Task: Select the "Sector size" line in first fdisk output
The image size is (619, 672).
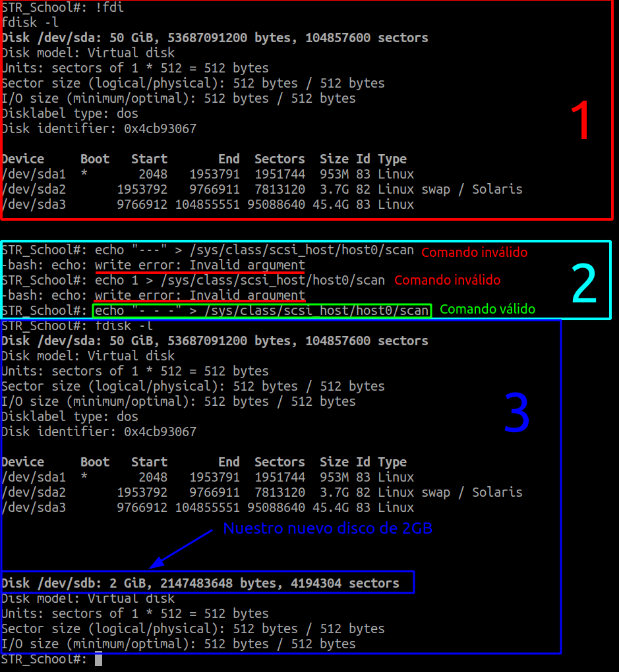Action: [x=193, y=83]
